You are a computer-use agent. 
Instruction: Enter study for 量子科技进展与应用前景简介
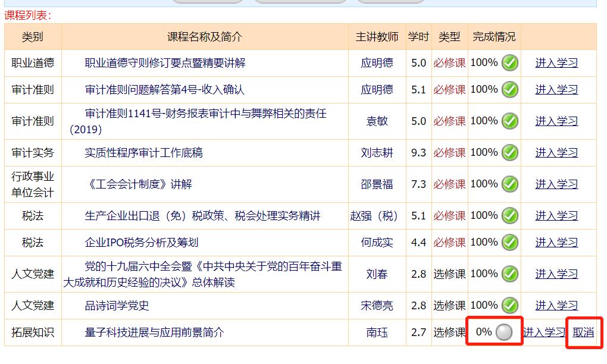(x=544, y=332)
